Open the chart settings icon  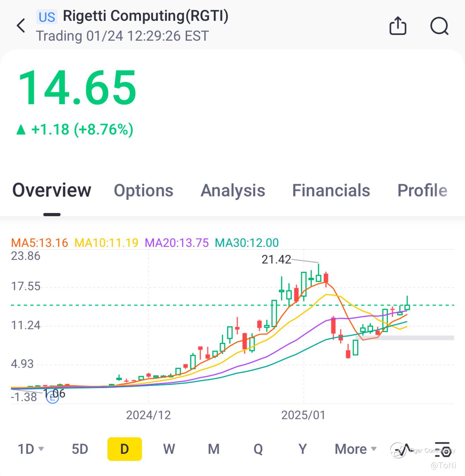442,449
